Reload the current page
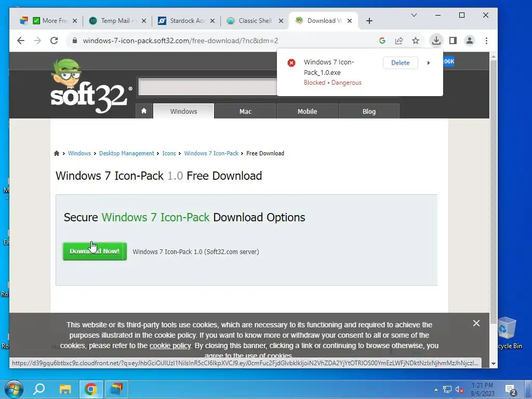Viewport: 532px width, 399px height. 54,41
